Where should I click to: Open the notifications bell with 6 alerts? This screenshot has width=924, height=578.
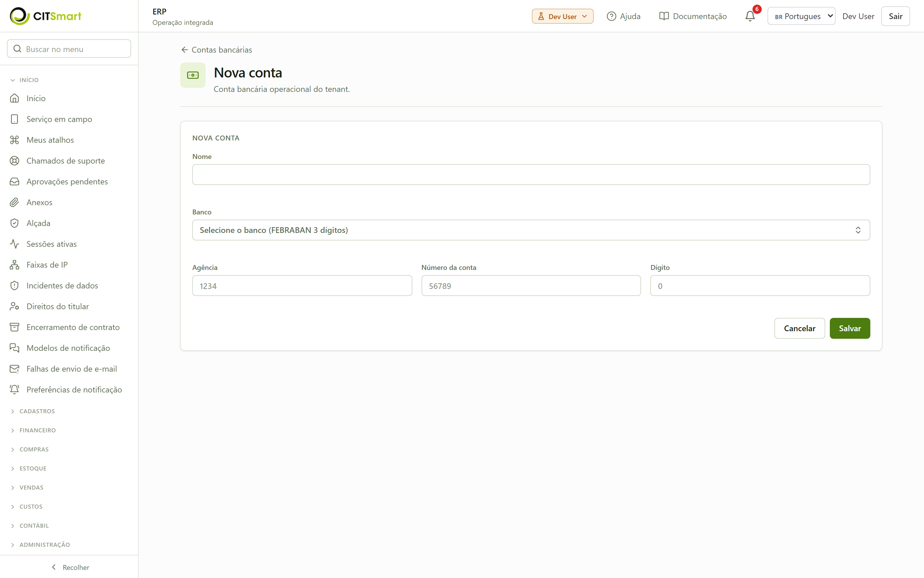click(750, 16)
